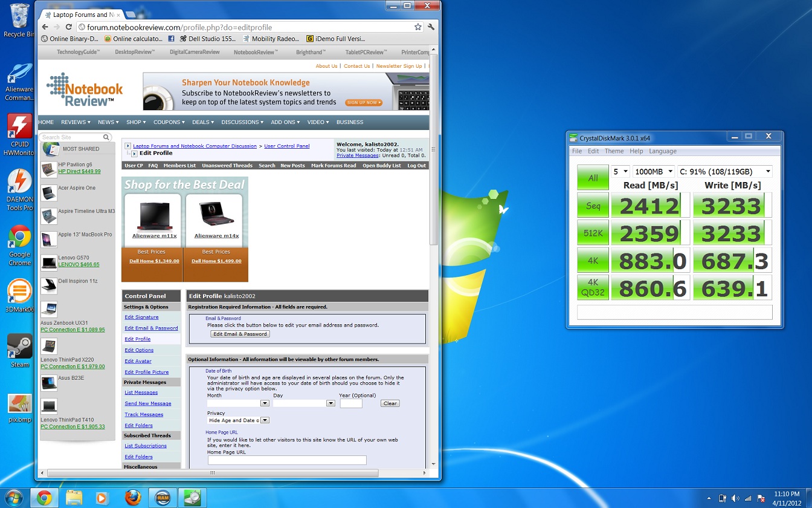
Task: Run the Seq benchmark test
Action: pyautogui.click(x=593, y=206)
